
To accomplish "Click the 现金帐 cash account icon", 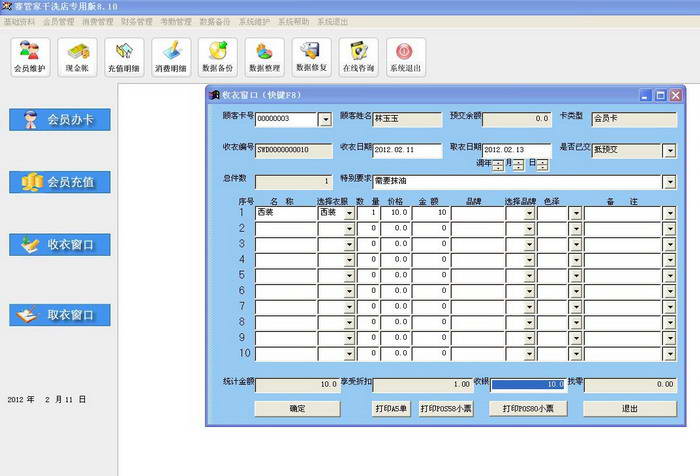I will point(77,57).
